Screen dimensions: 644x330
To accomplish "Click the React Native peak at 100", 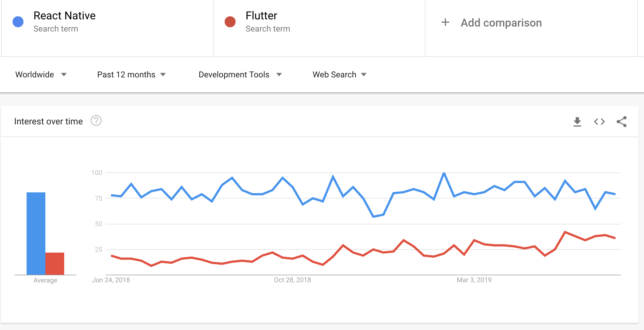I will click(x=444, y=173).
